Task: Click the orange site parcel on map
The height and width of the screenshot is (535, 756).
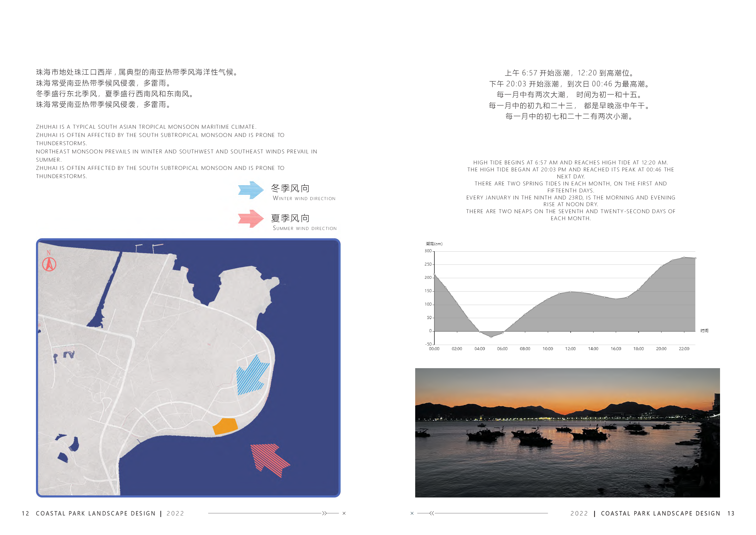Action: 225,426
